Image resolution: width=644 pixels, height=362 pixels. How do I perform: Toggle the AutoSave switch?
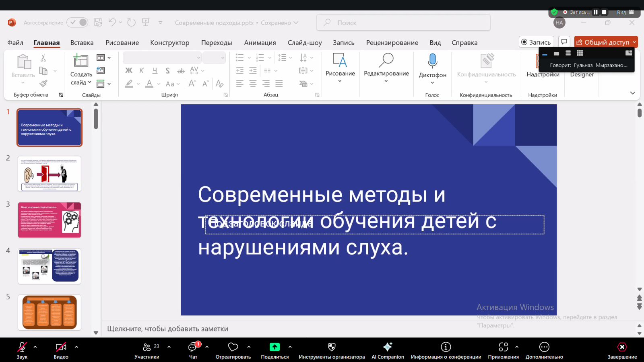point(77,23)
